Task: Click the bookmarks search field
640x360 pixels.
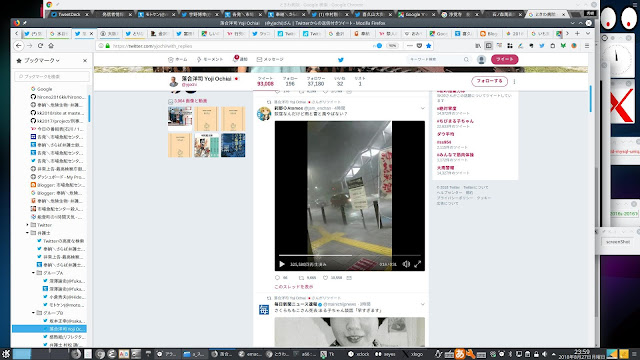Action: [x=52, y=76]
